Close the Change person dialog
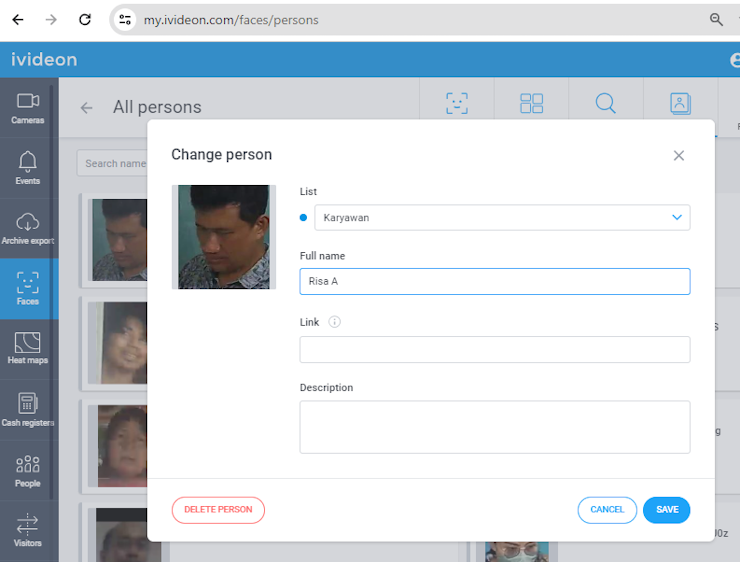Viewport: 740px width, 562px height. 679,155
